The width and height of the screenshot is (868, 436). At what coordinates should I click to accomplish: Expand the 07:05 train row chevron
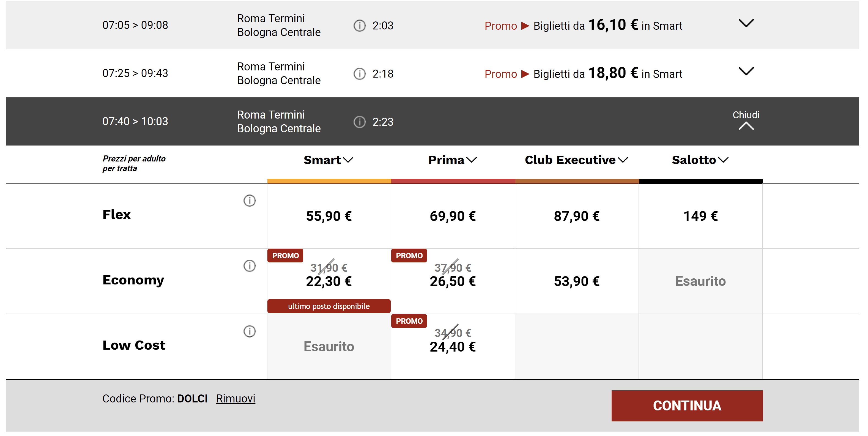pos(746,23)
